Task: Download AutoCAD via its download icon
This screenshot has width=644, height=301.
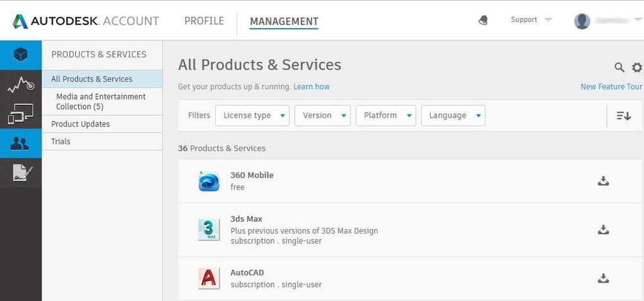Action: tap(603, 278)
